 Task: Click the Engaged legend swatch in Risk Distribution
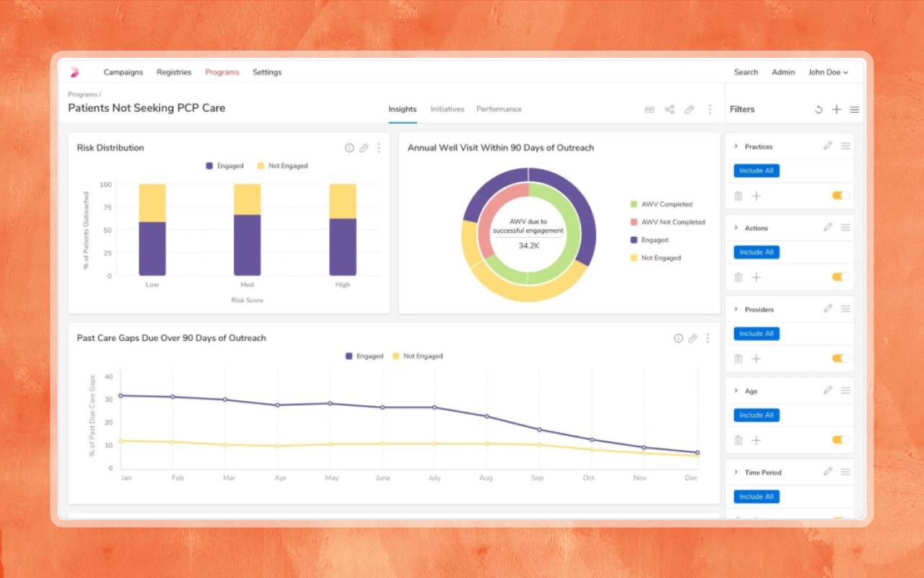pos(209,166)
